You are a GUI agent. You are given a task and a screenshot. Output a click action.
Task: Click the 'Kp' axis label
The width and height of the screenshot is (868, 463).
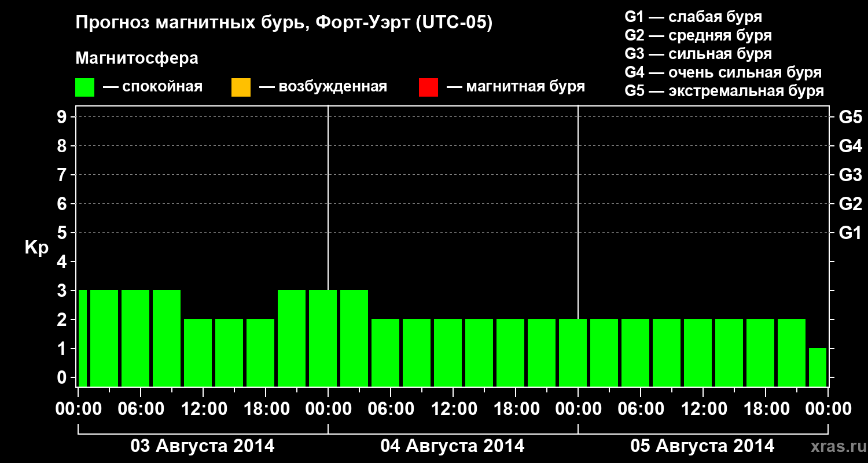[x=36, y=248]
